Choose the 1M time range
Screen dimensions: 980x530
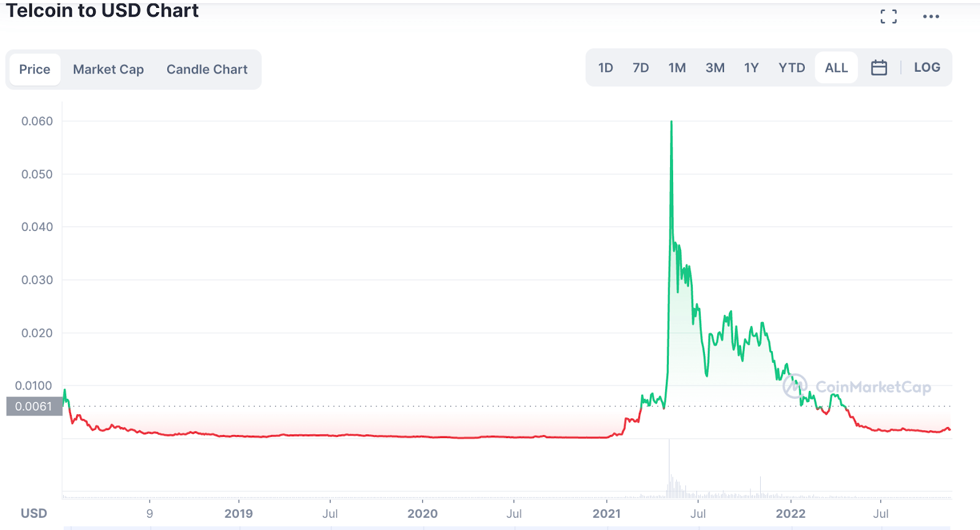tap(677, 68)
